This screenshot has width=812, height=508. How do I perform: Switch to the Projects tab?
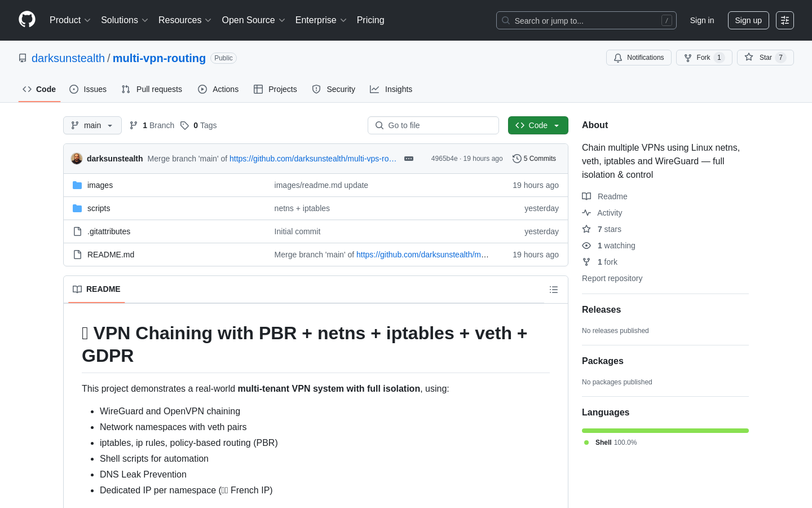[x=275, y=89]
